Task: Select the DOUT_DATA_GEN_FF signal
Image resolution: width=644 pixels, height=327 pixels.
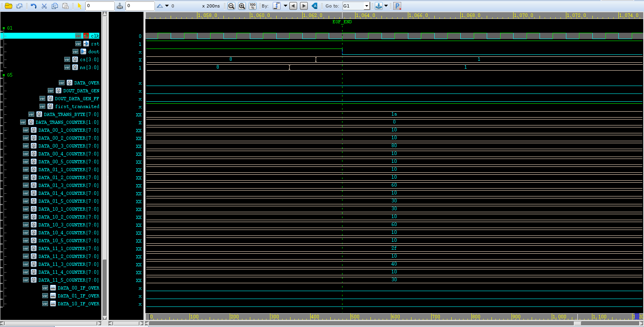Action: (77, 99)
